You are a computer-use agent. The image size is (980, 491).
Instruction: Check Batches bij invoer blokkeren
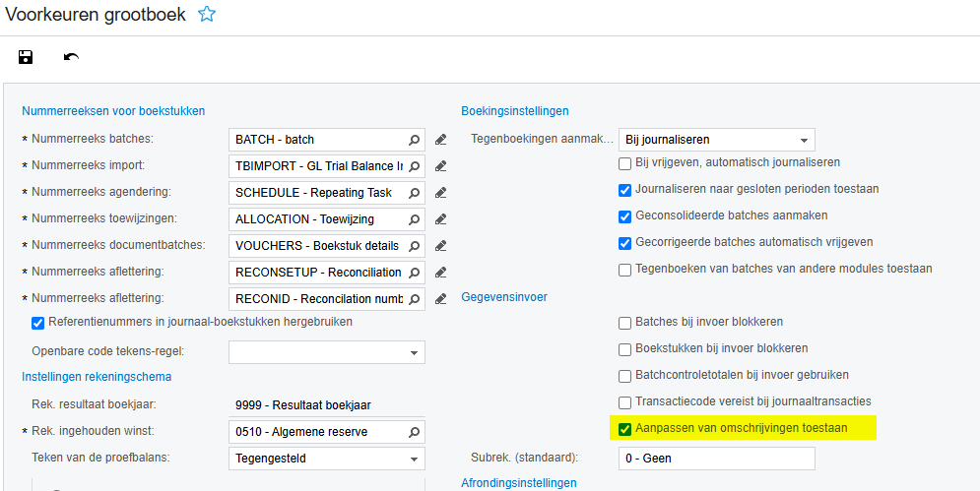click(x=624, y=323)
